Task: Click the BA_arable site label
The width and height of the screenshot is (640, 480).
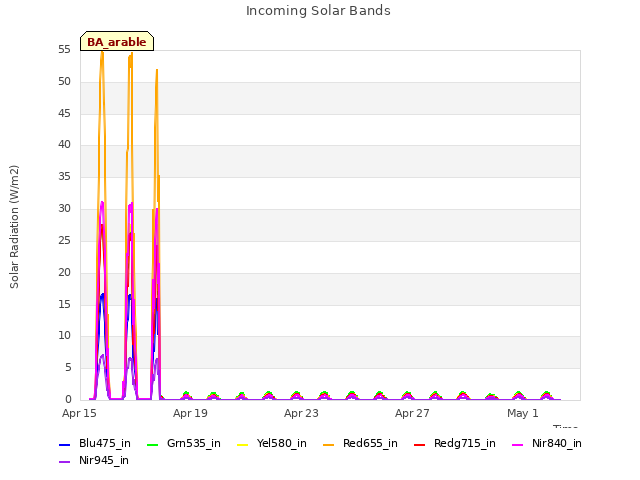Action: 117,42
